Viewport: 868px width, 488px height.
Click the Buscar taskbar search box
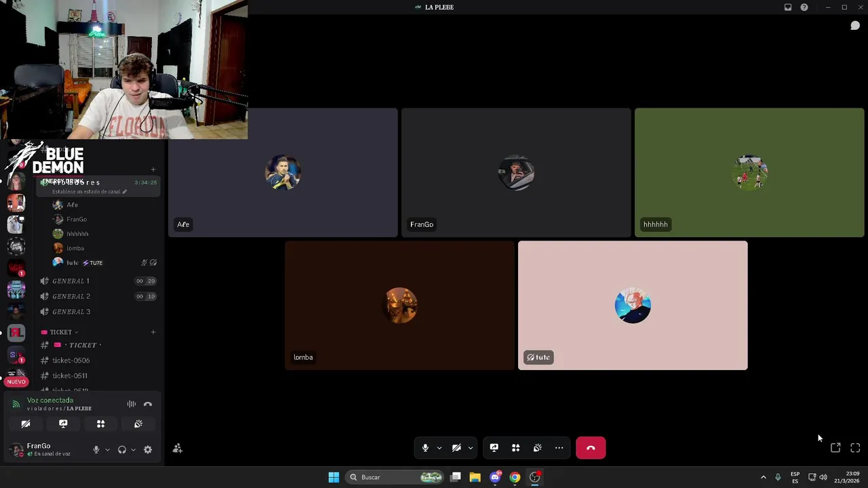(x=395, y=477)
